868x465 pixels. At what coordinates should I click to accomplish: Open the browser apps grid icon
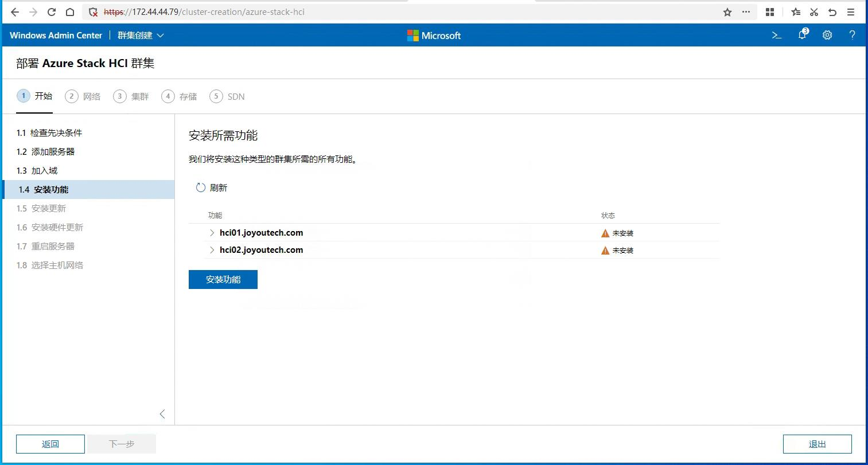tap(770, 12)
